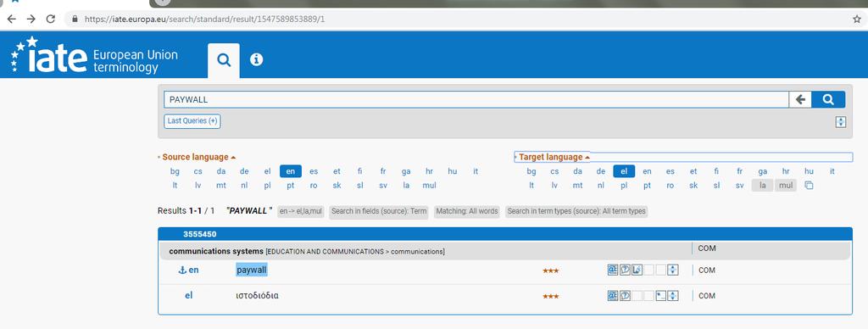Show definition icon in en paywall row
Screen dimensions: 868x329
point(625,270)
